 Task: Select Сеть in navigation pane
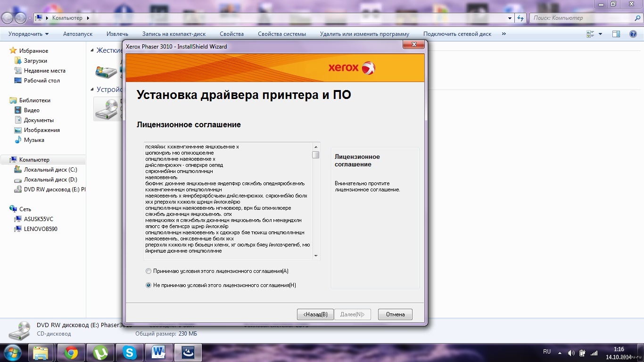pos(25,209)
